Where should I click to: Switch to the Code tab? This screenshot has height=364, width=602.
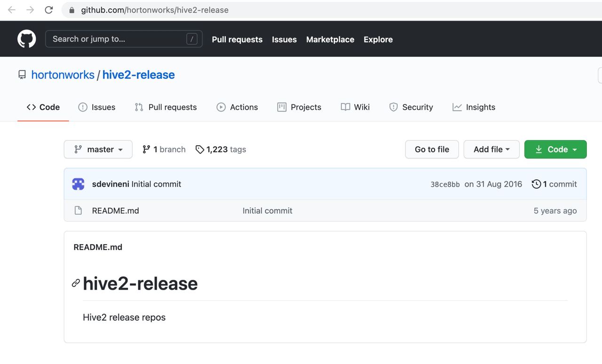click(x=43, y=107)
